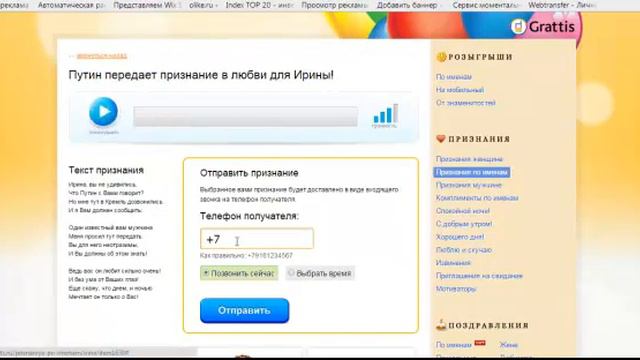Open the Извинения link
The image size is (640, 360).
453,263
